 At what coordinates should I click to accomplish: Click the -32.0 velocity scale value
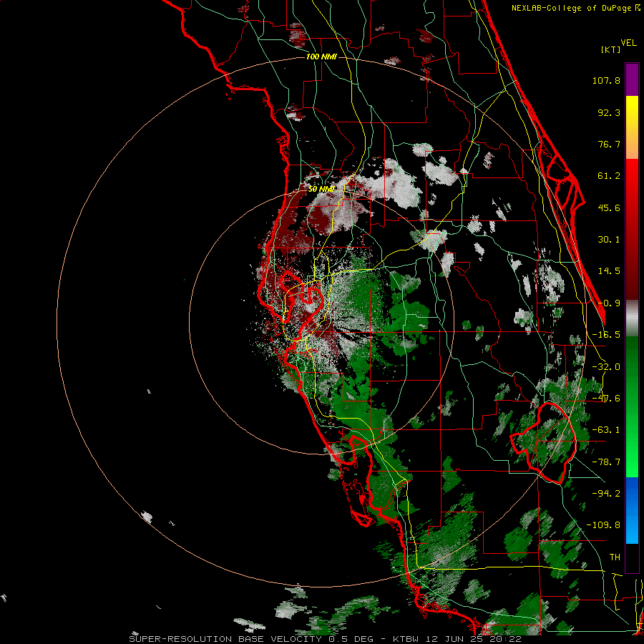(606, 367)
